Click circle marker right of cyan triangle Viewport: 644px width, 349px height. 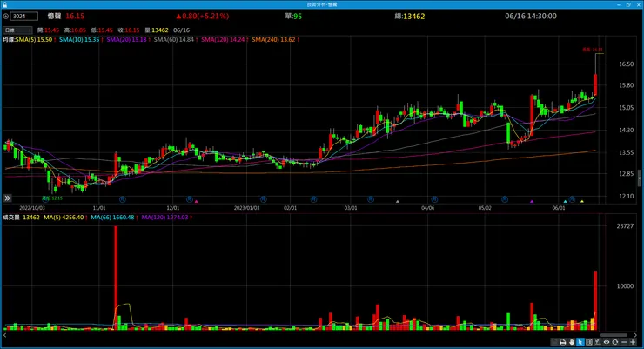click(572, 199)
